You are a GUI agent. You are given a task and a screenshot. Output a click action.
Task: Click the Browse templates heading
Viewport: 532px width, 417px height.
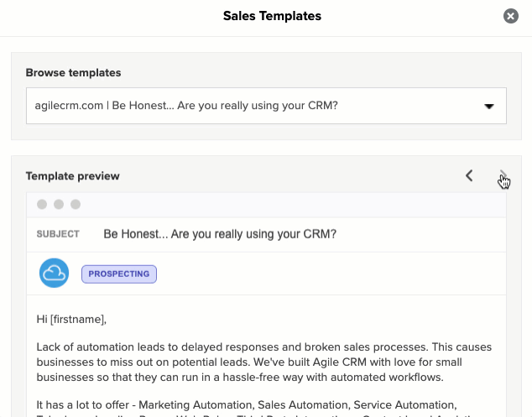pyautogui.click(x=73, y=73)
